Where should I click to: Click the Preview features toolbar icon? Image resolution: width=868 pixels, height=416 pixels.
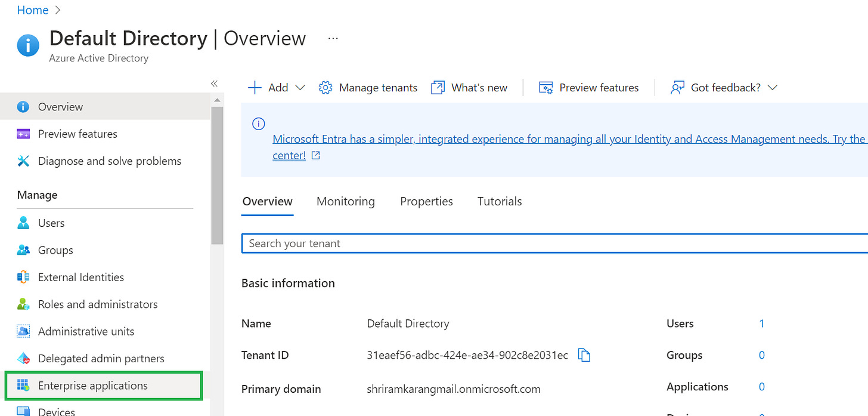pyautogui.click(x=545, y=88)
